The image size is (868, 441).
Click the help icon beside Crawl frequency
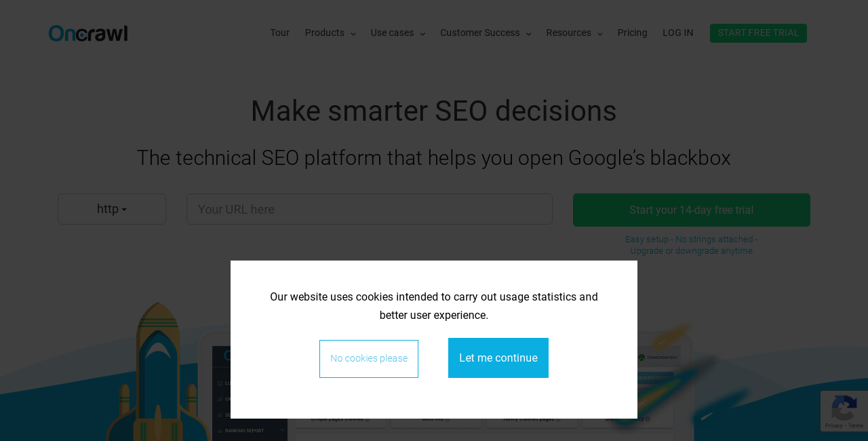click(x=648, y=419)
